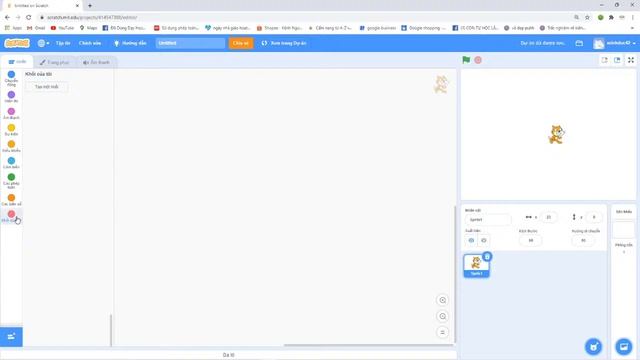This screenshot has height=360, width=640.
Task: Click the Tạo một khối button
Action: tap(47, 87)
